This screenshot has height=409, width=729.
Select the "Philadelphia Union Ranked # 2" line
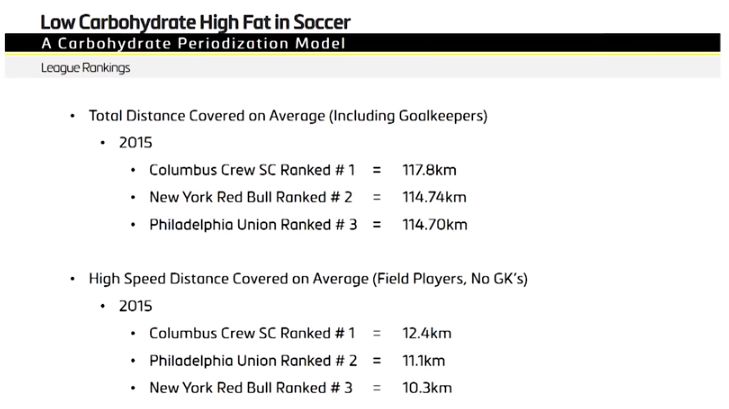tap(253, 360)
